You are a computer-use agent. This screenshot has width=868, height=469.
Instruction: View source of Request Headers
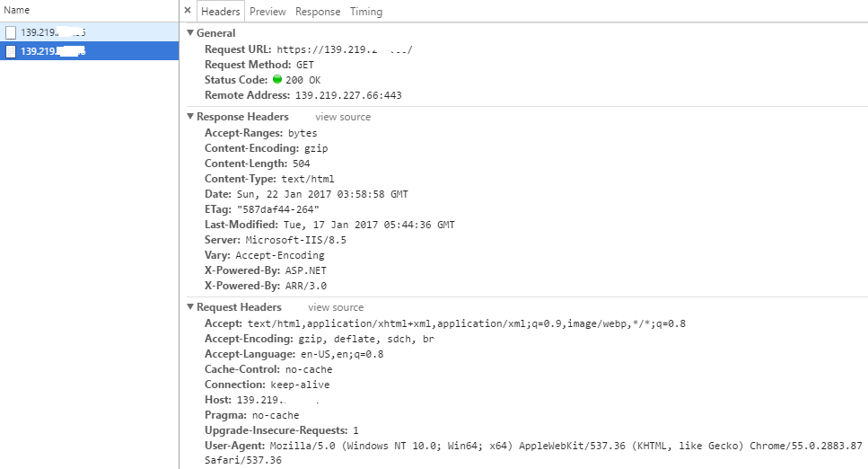point(336,307)
